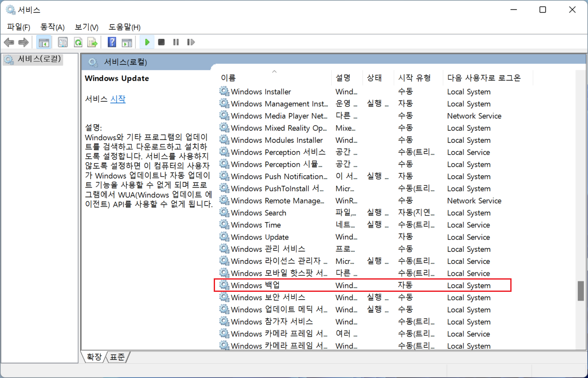Restart the service with the restart icon
Image resolution: width=588 pixels, height=378 pixels.
click(x=191, y=42)
